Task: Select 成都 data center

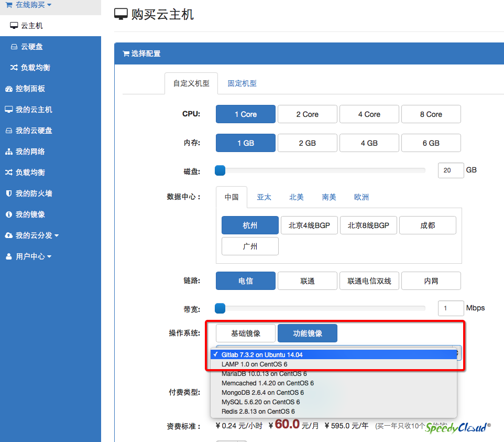Action: pos(428,225)
